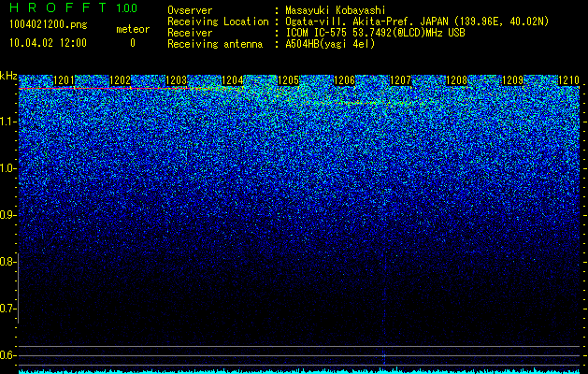Screen dimensions: 588x374
Task: Click the 1209 time marker
Action: click(x=512, y=80)
